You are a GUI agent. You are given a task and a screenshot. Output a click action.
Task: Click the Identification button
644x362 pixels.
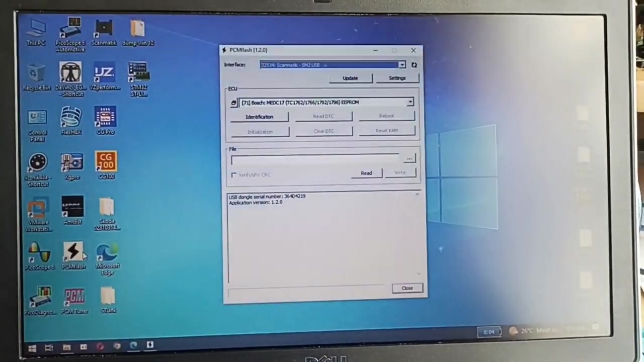tap(260, 117)
